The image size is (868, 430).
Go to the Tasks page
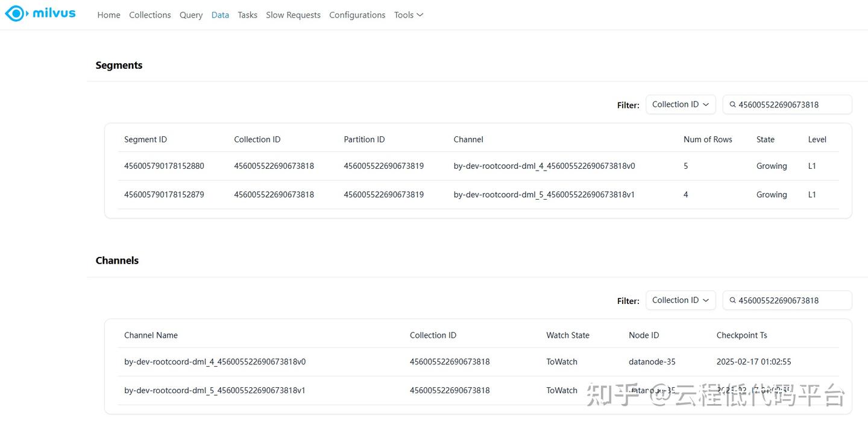click(x=247, y=14)
